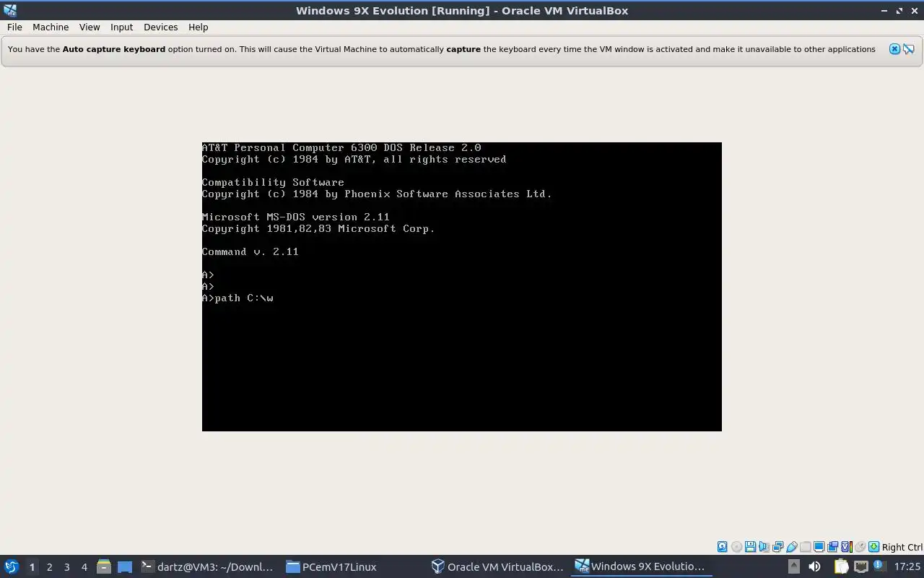Click the keyboard capture green arrow icon
Image resolution: width=924 pixels, height=578 pixels.
(873, 547)
